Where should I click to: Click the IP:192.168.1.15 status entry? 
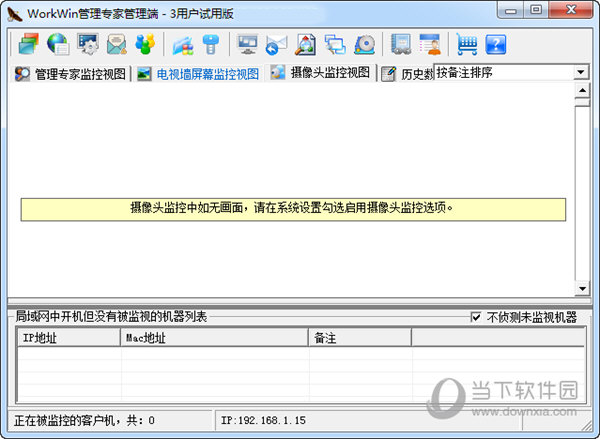[263, 420]
